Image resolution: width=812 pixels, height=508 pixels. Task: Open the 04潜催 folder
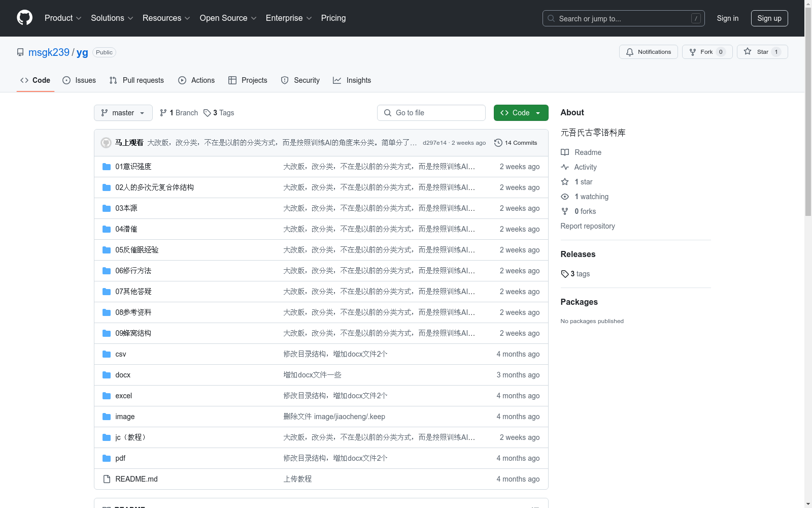click(x=126, y=229)
